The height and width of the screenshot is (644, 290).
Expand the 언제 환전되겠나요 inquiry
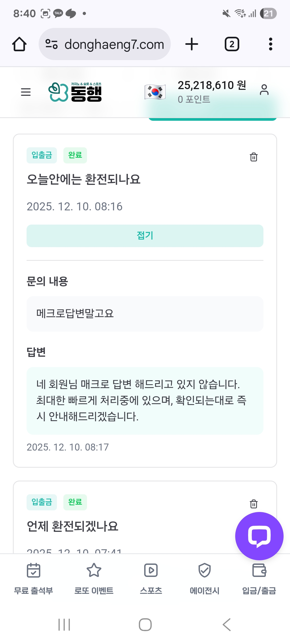coord(73,526)
